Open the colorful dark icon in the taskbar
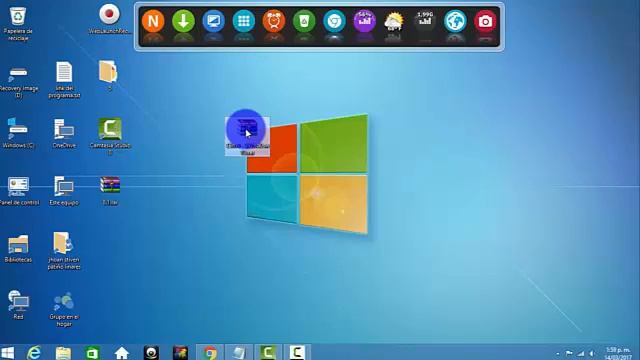This screenshot has width=640, height=360. 180,353
